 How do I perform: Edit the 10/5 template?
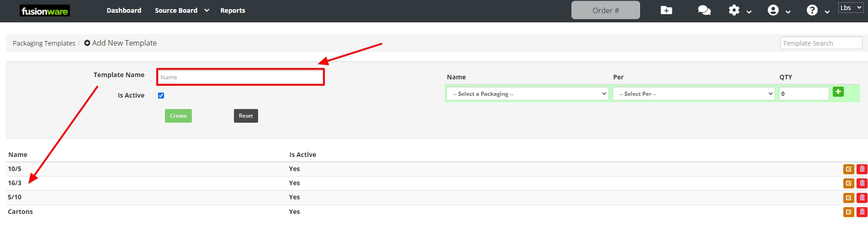pyautogui.click(x=848, y=169)
